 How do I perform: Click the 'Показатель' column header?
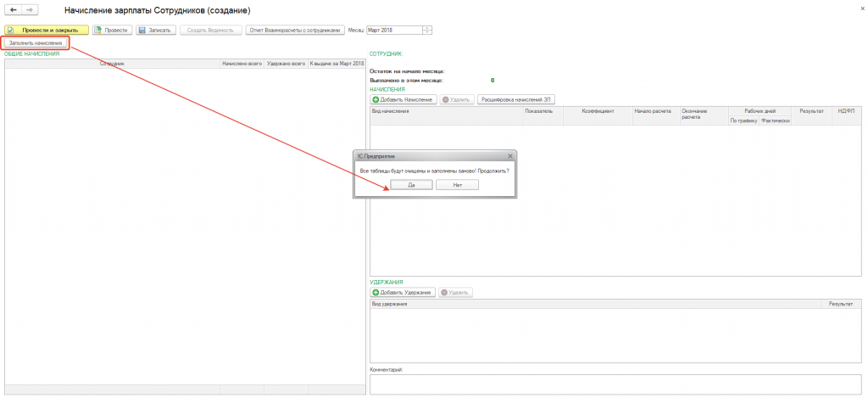pyautogui.click(x=543, y=116)
